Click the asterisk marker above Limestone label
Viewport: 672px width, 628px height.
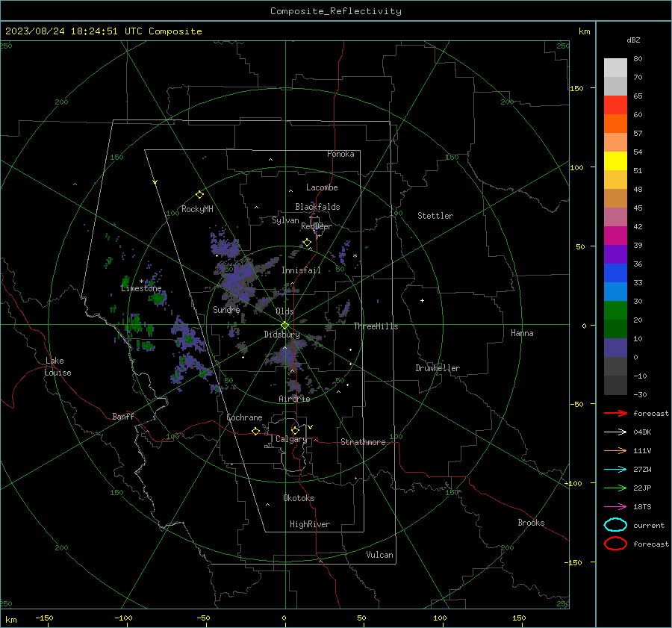(x=141, y=282)
